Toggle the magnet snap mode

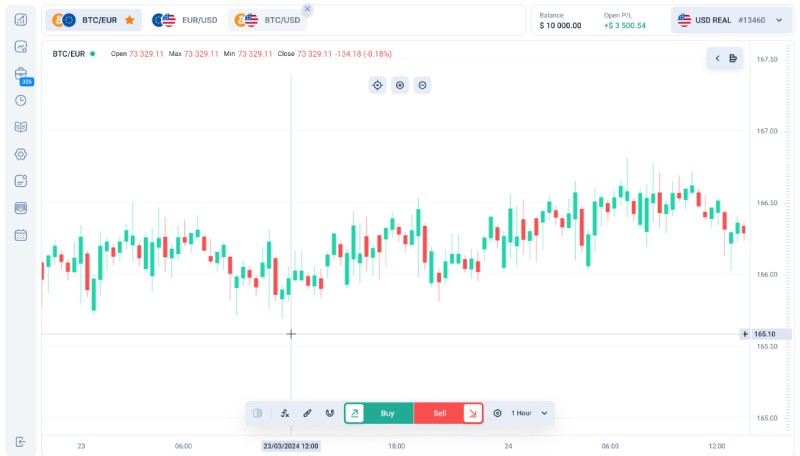point(329,413)
